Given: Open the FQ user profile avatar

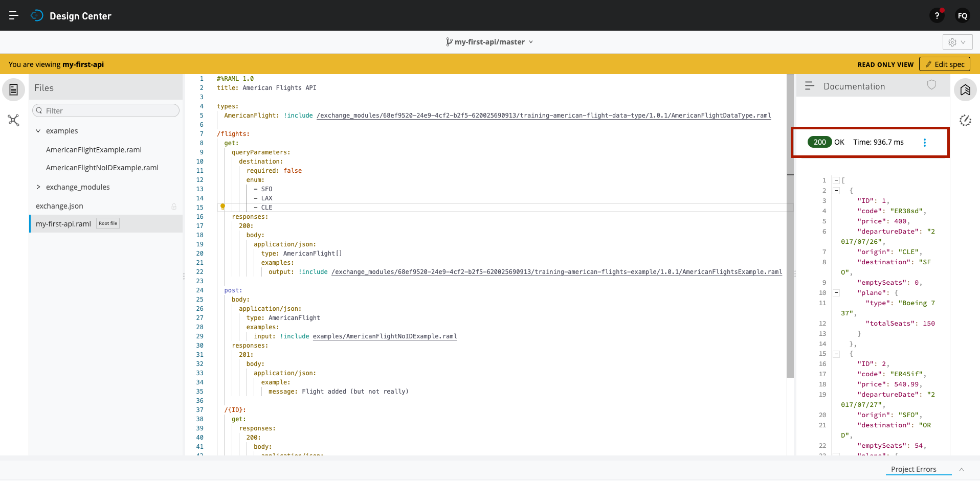Looking at the screenshot, I should click(962, 16).
